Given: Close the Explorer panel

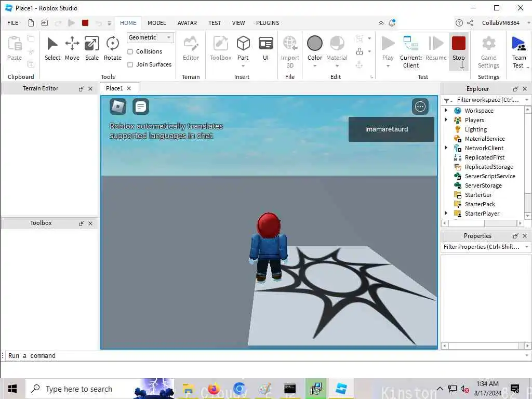Looking at the screenshot, I should pos(525,89).
